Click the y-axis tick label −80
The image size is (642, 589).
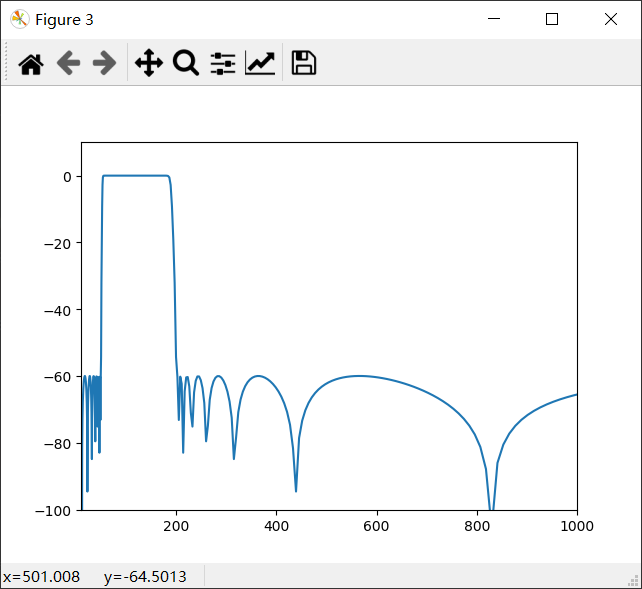tap(57, 444)
